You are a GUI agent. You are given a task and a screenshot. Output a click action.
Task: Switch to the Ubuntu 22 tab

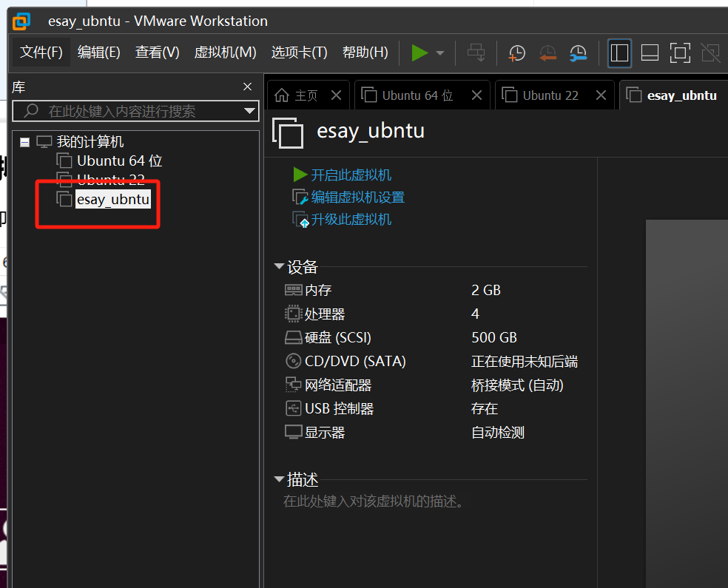pos(550,95)
